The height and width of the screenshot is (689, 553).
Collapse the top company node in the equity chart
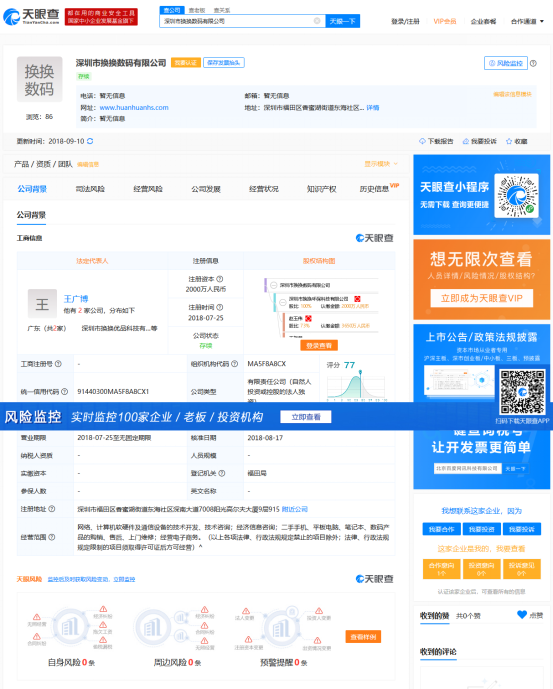click(274, 285)
